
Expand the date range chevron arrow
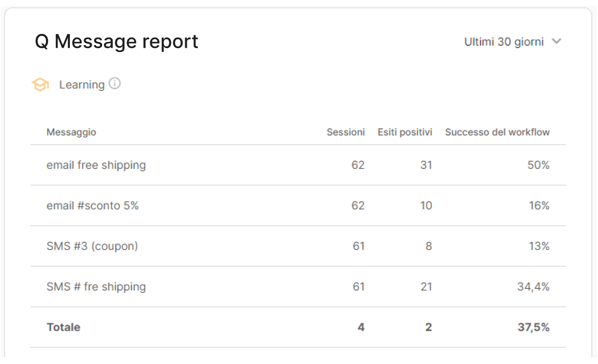(556, 42)
